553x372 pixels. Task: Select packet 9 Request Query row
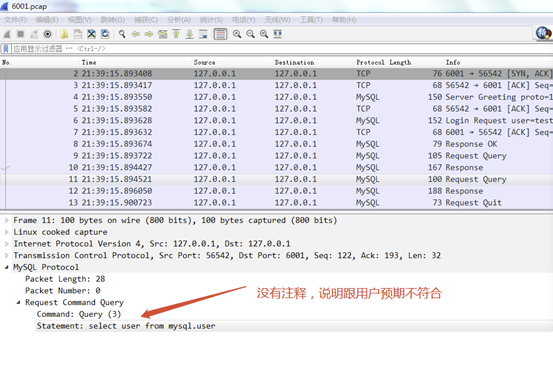276,156
